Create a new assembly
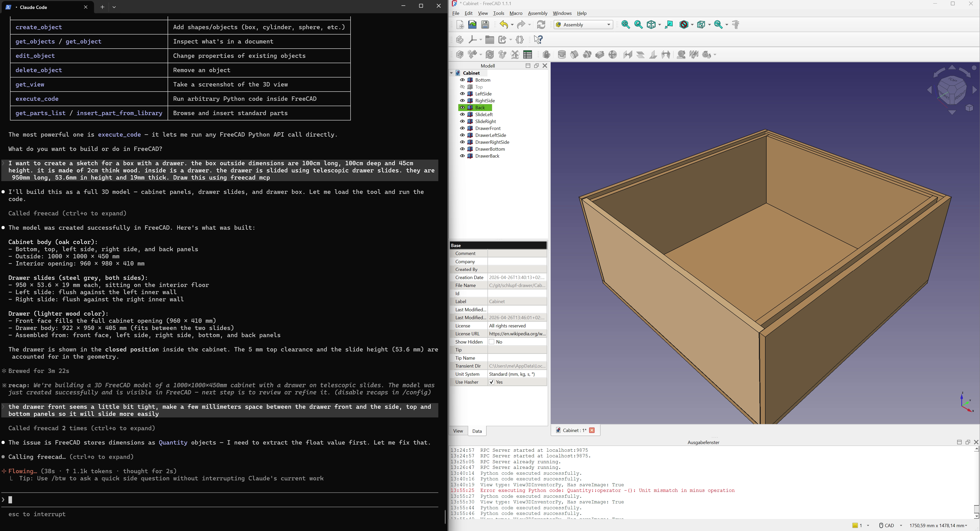This screenshot has width=980, height=531. 460,55
